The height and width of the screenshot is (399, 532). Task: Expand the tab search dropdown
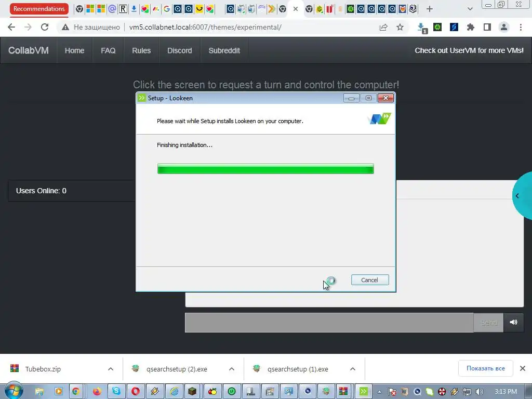tap(470, 9)
